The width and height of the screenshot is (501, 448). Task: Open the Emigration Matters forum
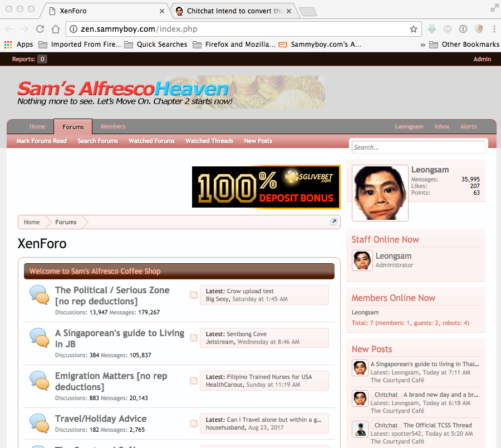tap(111, 381)
